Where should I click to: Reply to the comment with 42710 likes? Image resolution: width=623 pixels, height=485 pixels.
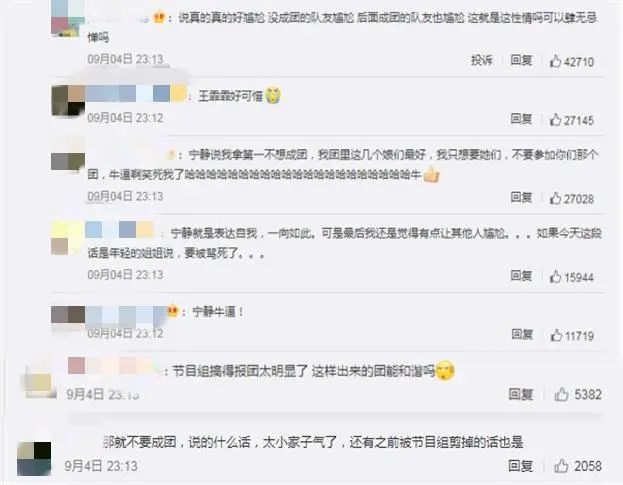tap(521, 60)
